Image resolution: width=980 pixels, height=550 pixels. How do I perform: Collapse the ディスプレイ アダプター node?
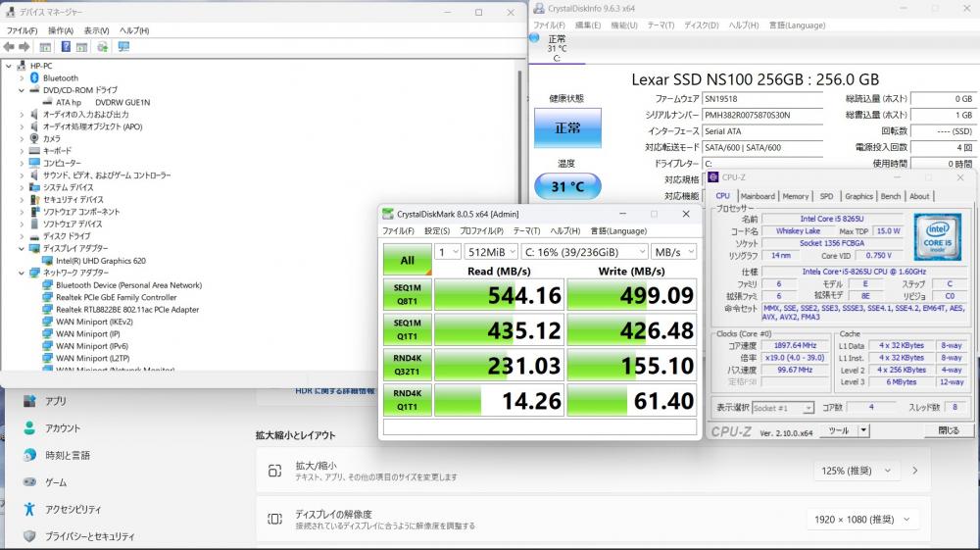(22, 249)
